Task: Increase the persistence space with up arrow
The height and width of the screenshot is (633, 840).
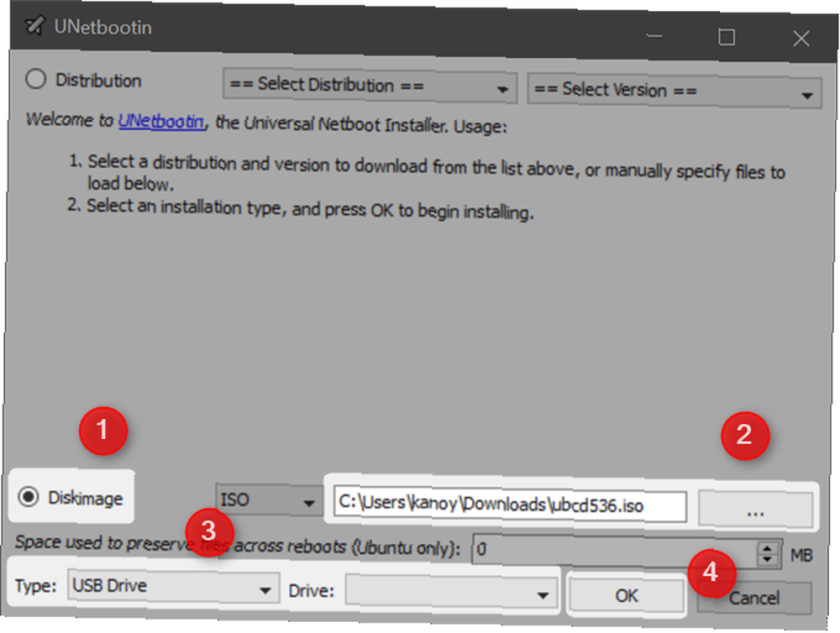Action: [767, 549]
